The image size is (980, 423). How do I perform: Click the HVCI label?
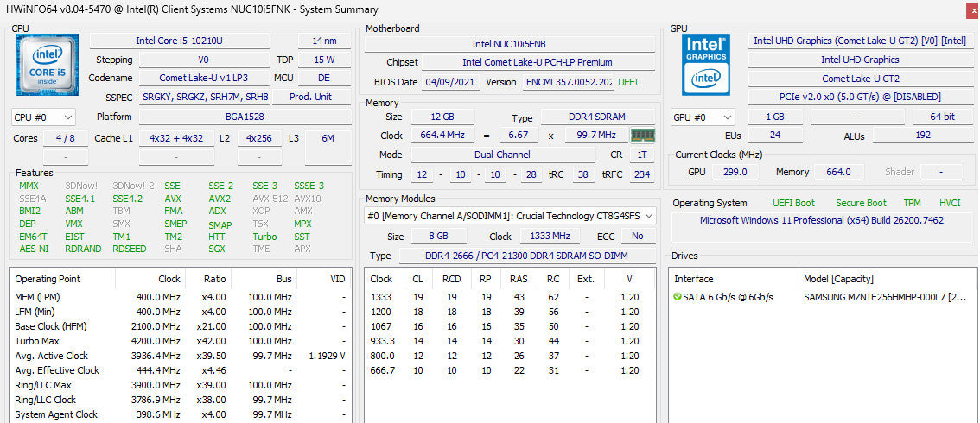(x=950, y=203)
